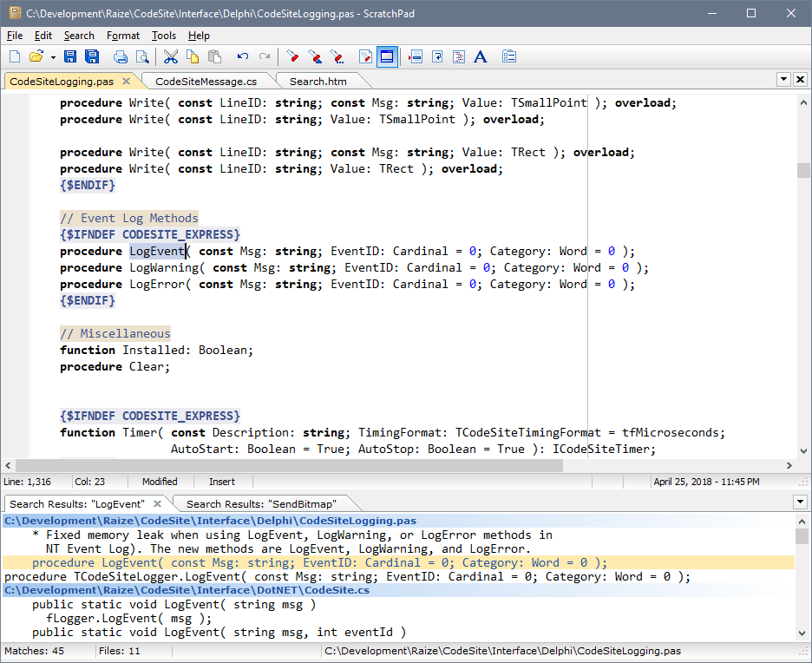Open the Font dialog

pyautogui.click(x=481, y=56)
